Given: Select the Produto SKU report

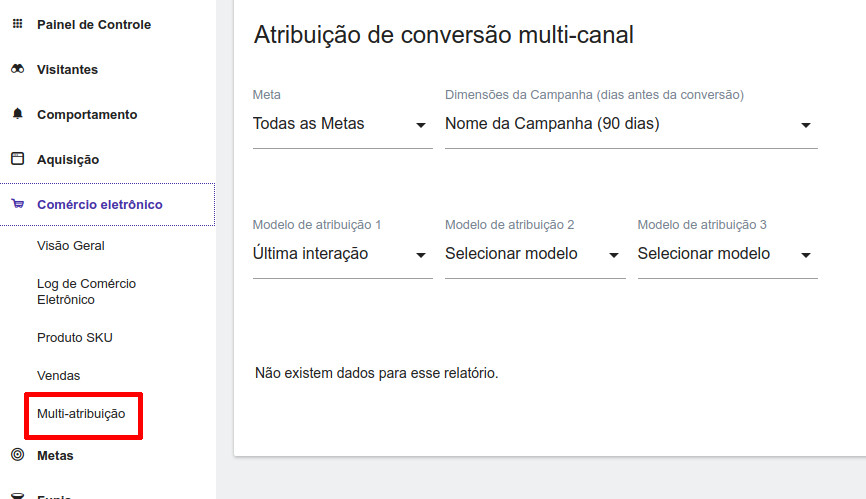Looking at the screenshot, I should pos(75,337).
